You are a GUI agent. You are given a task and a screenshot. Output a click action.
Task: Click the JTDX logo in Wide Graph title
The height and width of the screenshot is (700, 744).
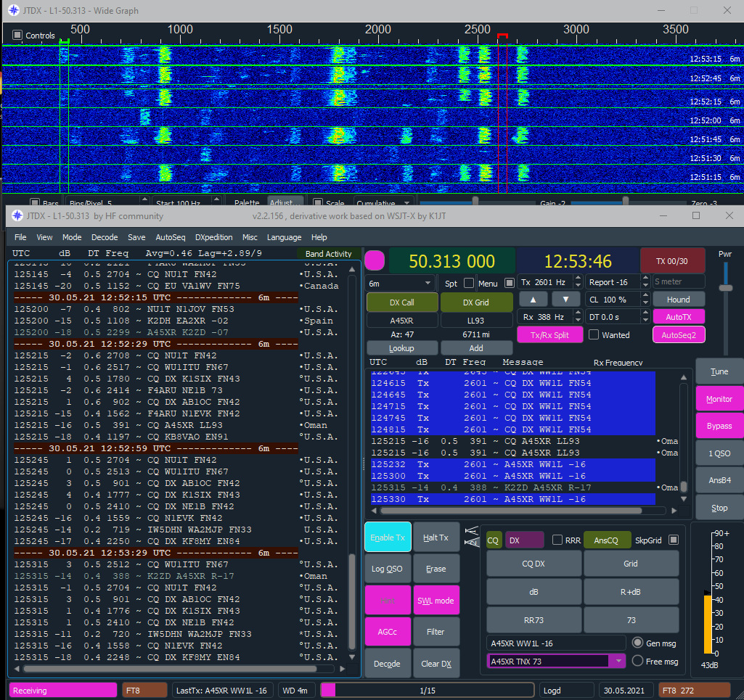point(14,10)
